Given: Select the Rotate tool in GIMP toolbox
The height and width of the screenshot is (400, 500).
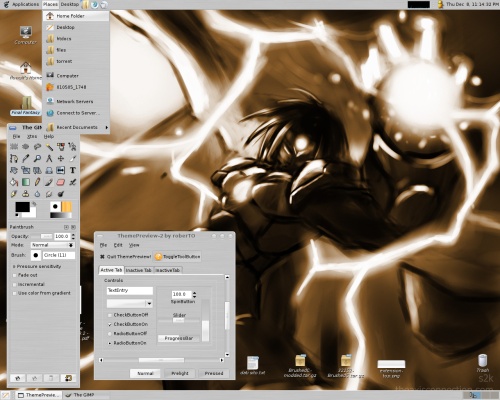Looking at the screenshot, I should tap(14, 170).
